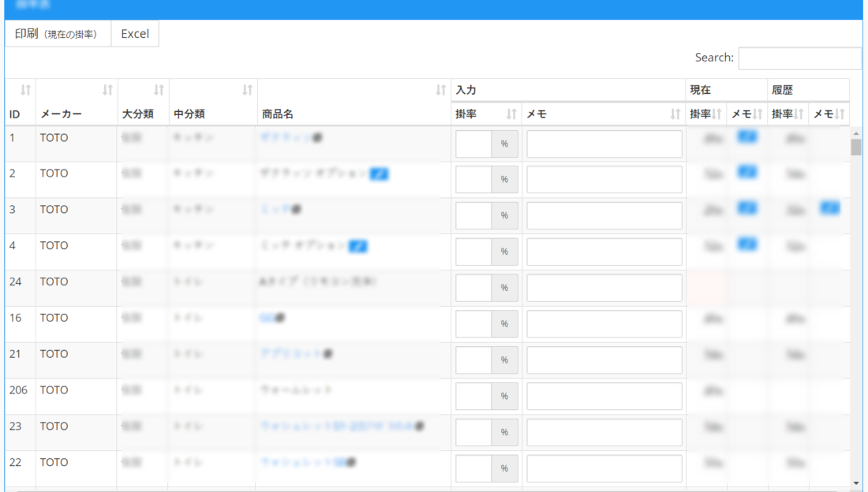The image size is (868, 492).
Task: Open the 現在 memo icon in row ID 1
Action: (x=746, y=137)
